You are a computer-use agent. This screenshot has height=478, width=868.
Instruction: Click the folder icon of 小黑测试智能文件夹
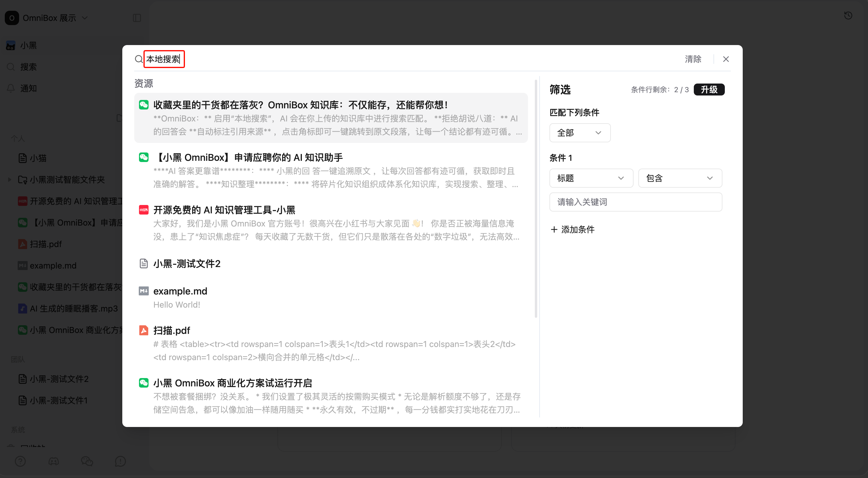[x=23, y=180]
